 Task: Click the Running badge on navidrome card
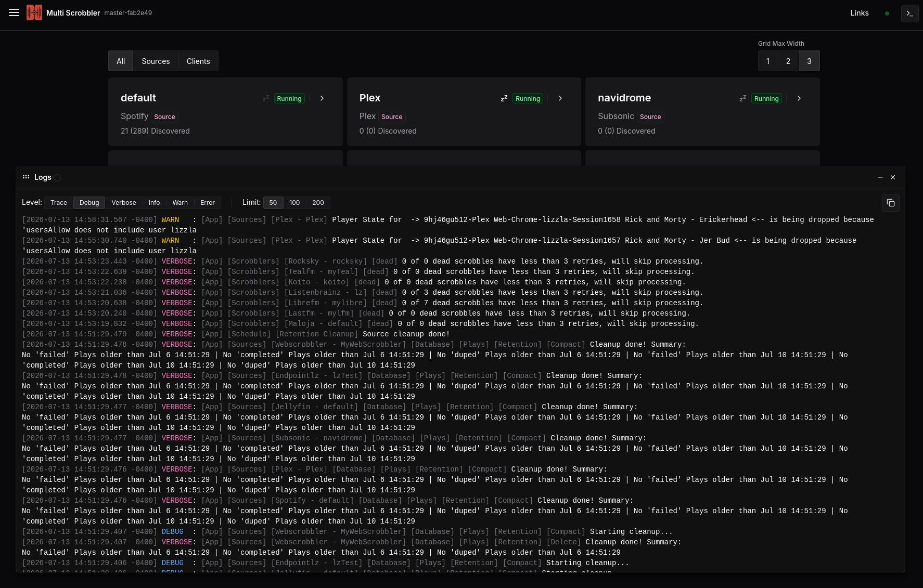(x=766, y=99)
